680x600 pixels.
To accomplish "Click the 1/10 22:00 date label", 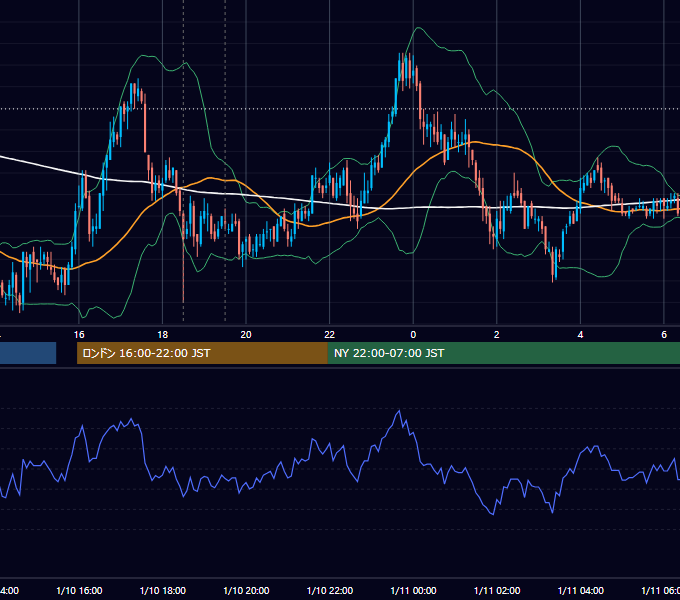I will pos(330,590).
